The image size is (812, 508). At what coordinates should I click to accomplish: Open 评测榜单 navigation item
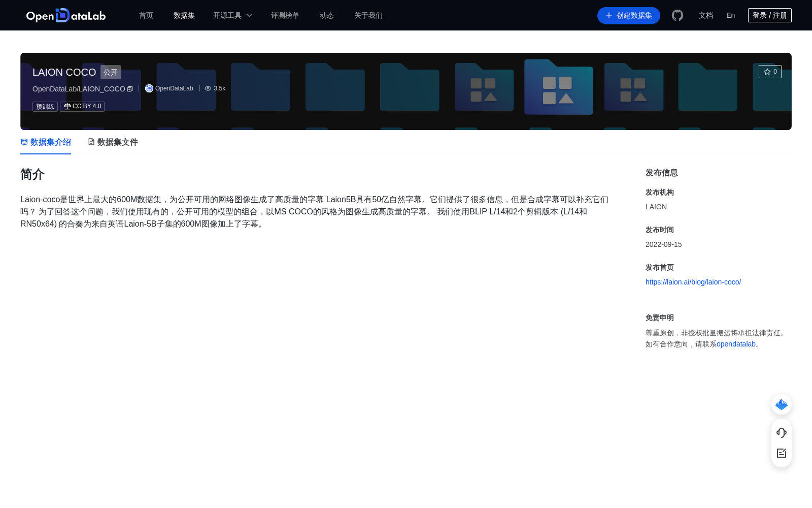[x=285, y=15]
